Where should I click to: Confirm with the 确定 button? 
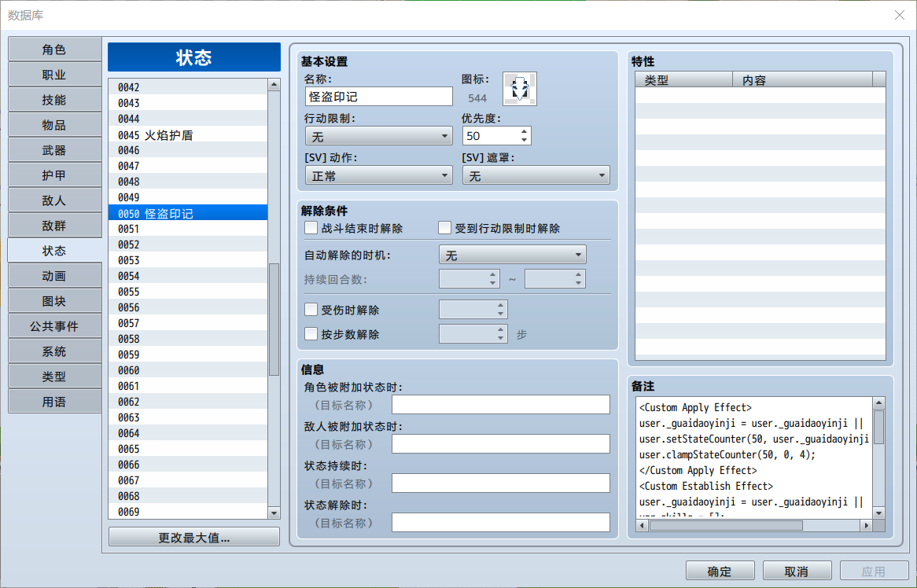[x=720, y=571]
